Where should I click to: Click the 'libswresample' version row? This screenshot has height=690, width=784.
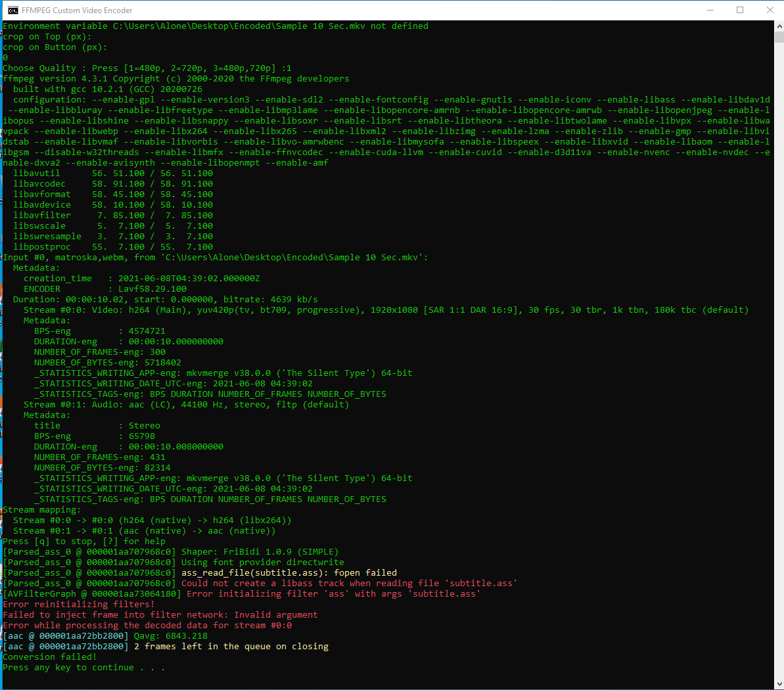coord(113,236)
